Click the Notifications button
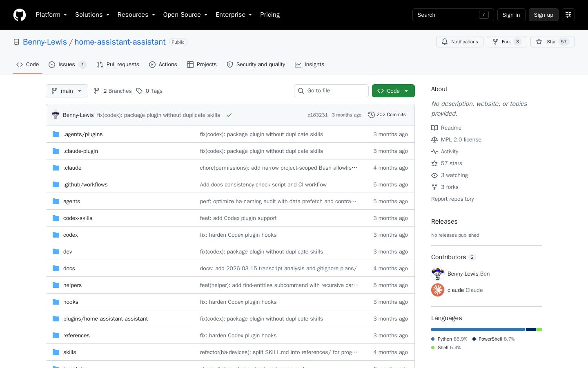Screen dimensions: 588x368 [x=460, y=42]
